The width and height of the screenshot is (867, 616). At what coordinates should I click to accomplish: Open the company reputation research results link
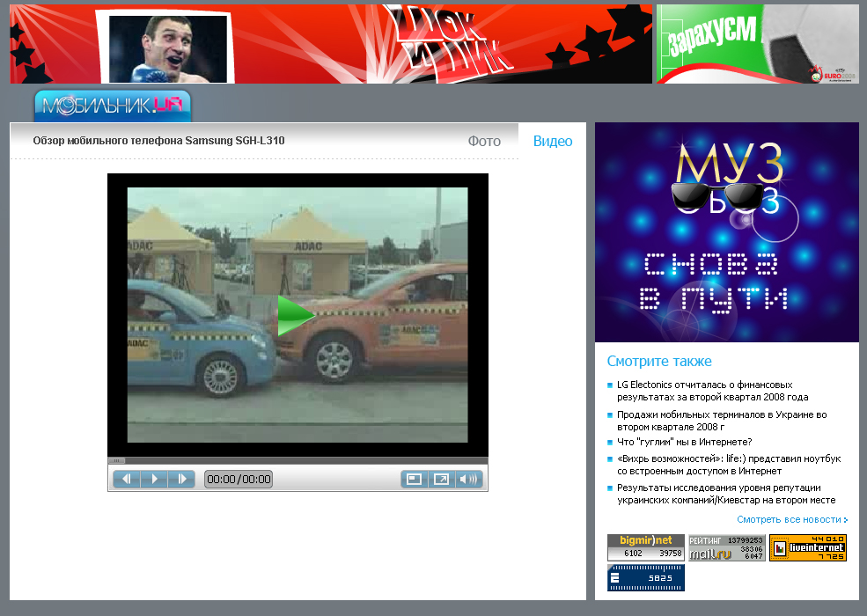[x=726, y=494]
